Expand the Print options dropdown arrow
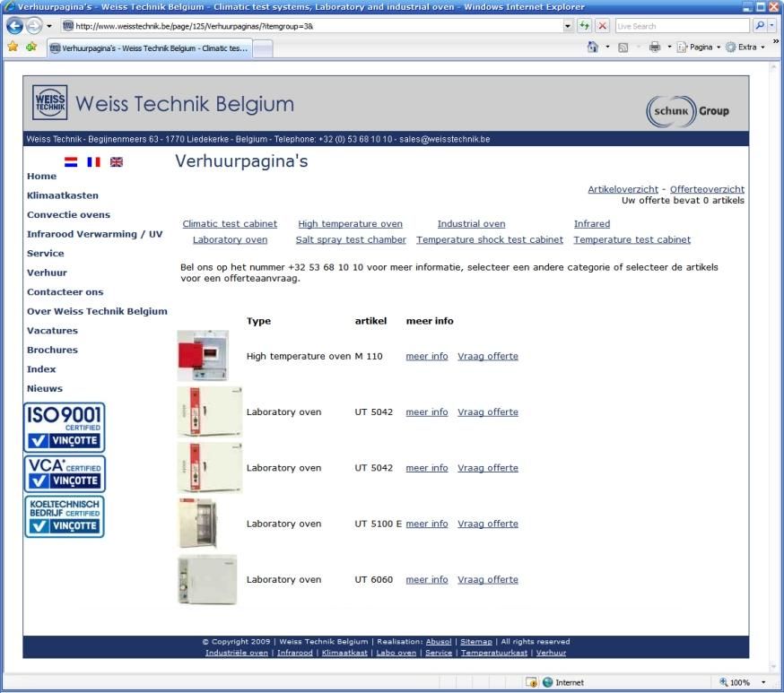Viewport: 784px width, 693px height. click(669, 47)
